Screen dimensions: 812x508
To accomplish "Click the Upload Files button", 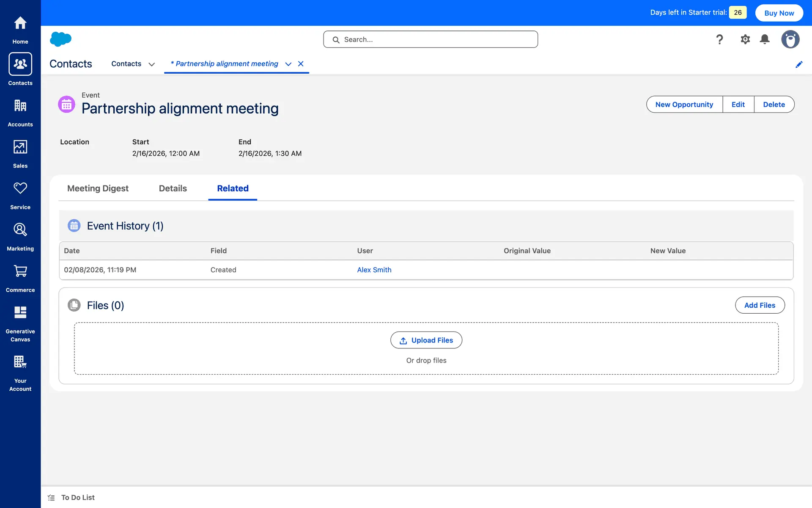I will point(426,340).
